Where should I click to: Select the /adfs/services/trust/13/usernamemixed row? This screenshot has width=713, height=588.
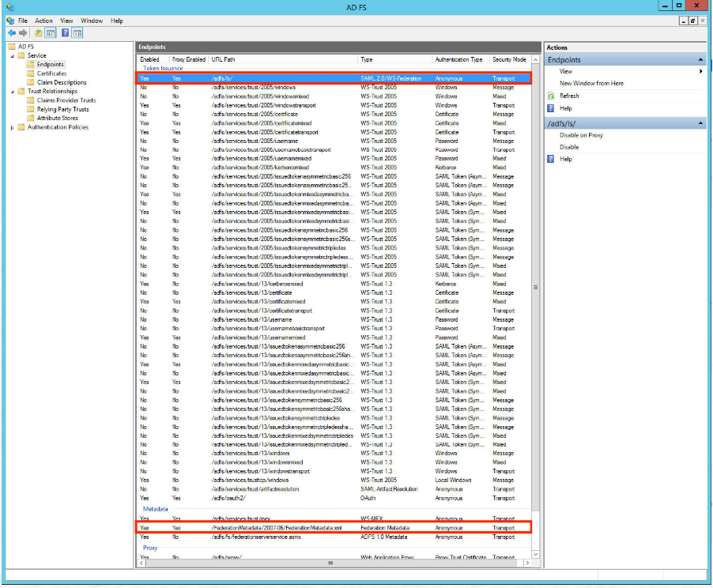point(334,337)
